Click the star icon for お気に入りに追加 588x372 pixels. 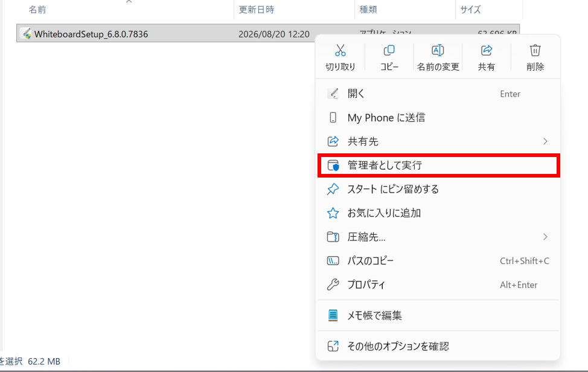[333, 213]
